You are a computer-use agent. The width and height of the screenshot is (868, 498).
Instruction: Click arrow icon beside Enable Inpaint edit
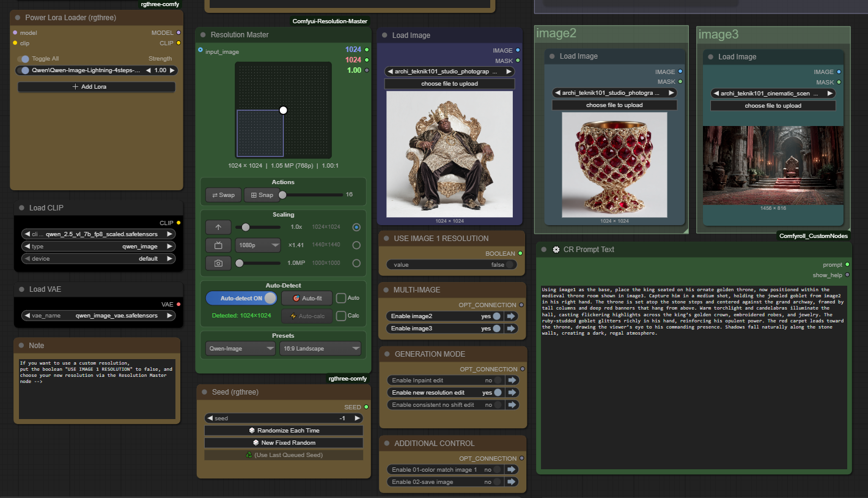[x=511, y=381]
